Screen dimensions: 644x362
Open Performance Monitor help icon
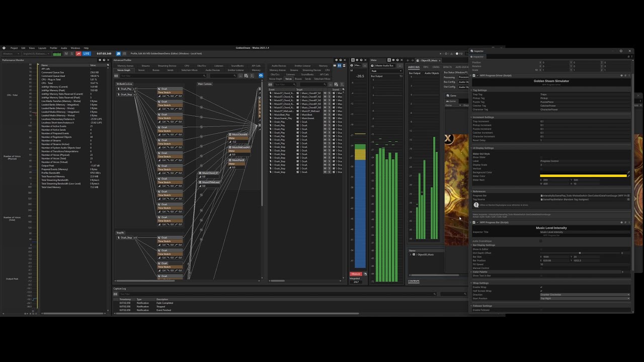(104, 60)
